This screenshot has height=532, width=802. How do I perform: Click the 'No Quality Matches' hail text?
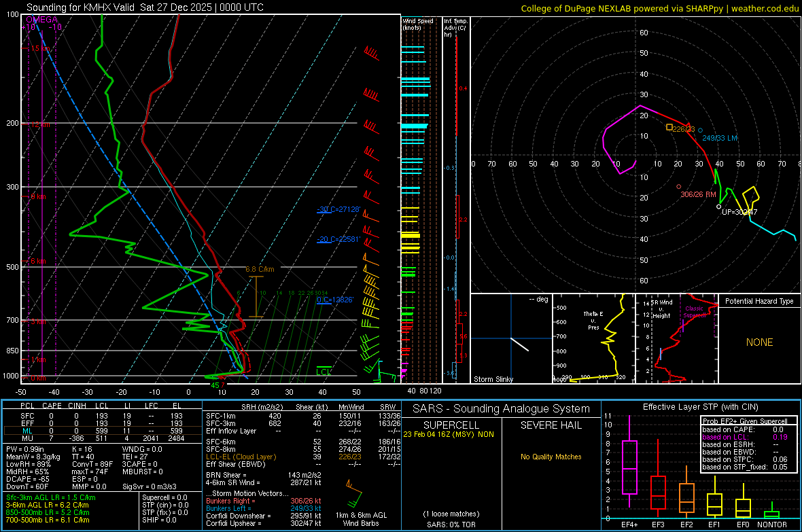551,457
